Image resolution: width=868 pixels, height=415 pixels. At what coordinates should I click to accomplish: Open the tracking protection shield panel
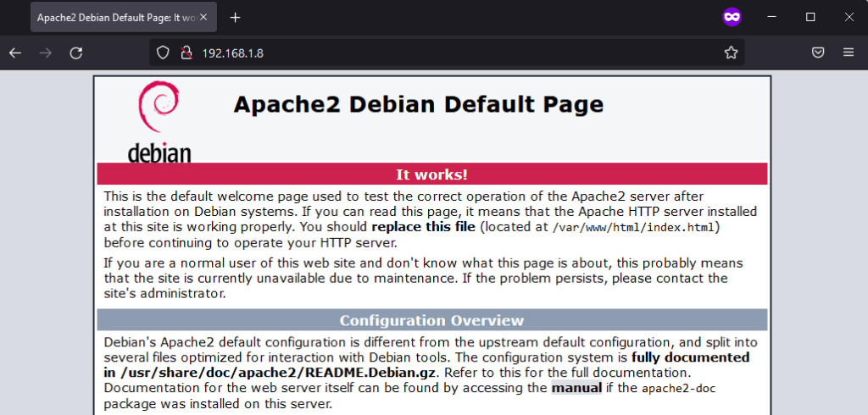164,53
